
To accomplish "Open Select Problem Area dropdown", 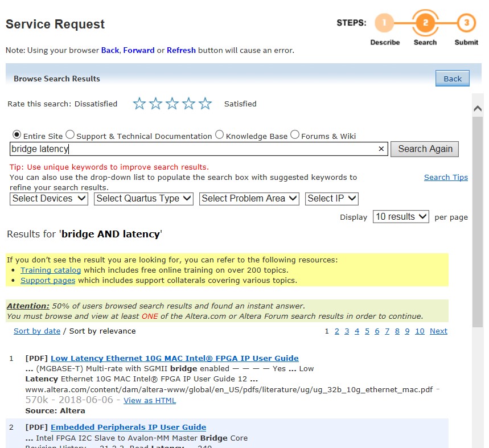I will (x=249, y=199).
